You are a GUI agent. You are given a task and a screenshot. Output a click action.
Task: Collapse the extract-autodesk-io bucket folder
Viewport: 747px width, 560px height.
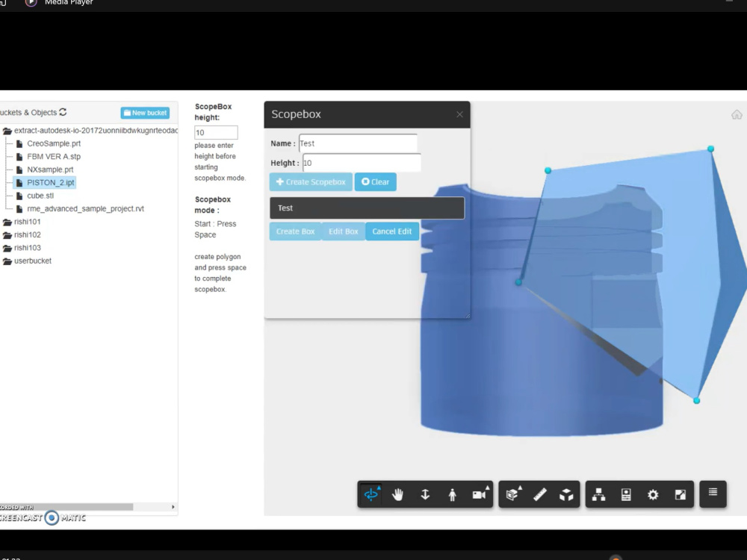click(x=7, y=131)
